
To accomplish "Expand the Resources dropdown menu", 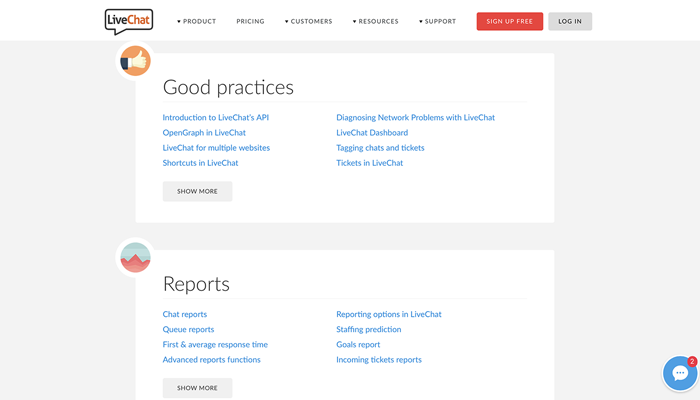I will [x=375, y=21].
